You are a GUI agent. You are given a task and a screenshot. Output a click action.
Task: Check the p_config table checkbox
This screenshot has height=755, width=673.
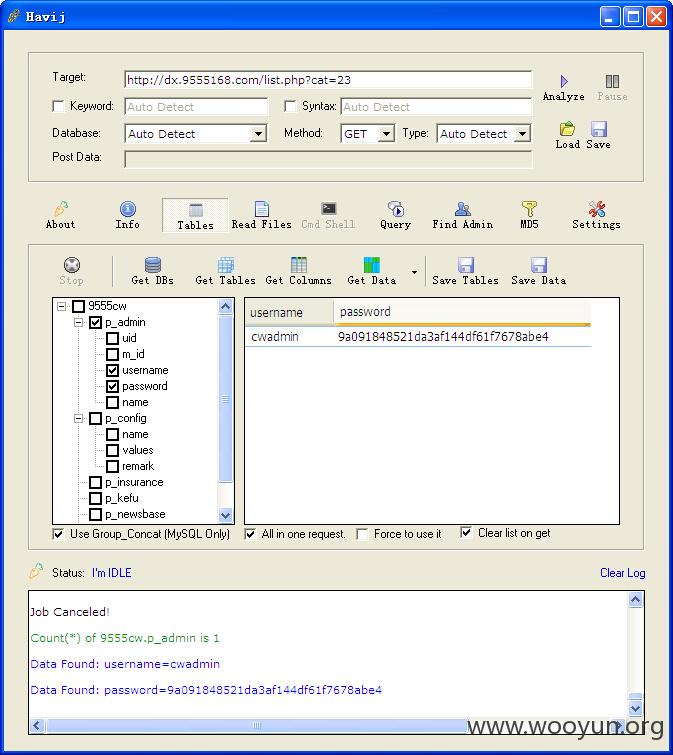point(95,418)
